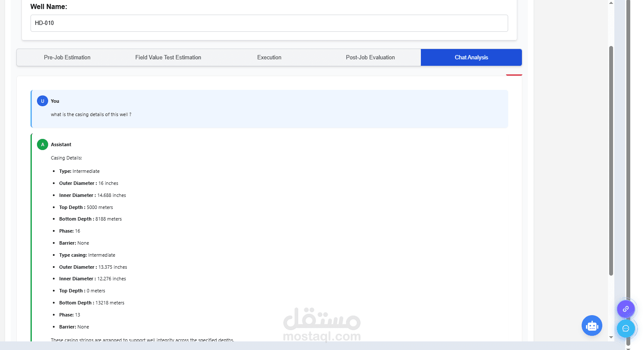Click 'Inner Diameter : 14.688 inches' line
This screenshot has width=644, height=350.
click(92, 195)
